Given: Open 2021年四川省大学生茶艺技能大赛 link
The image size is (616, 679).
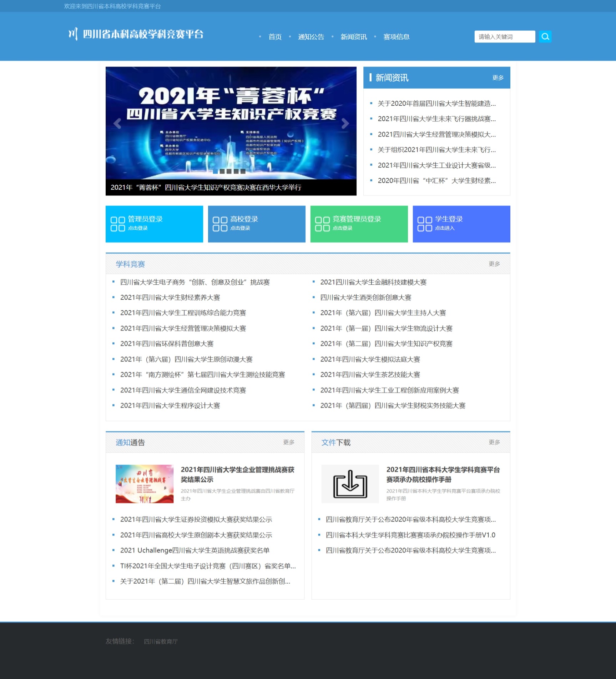Looking at the screenshot, I should [370, 375].
